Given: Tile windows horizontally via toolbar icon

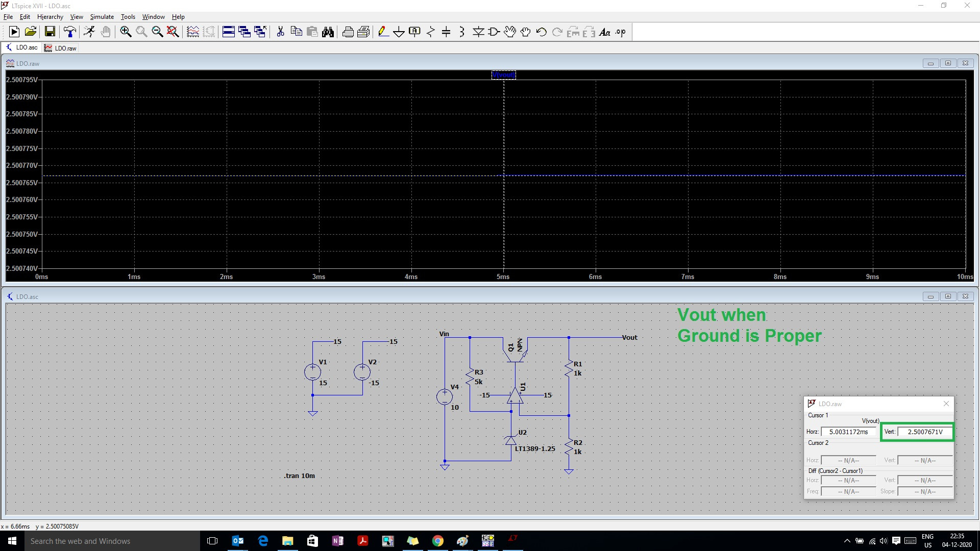Looking at the screenshot, I should (229, 32).
